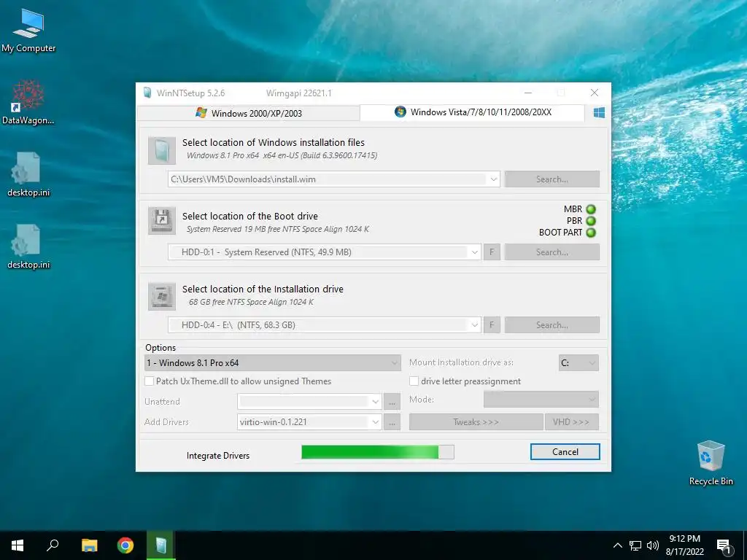Expand the Unattend file dropdown
Viewport: 747px width, 560px height.
click(376, 402)
